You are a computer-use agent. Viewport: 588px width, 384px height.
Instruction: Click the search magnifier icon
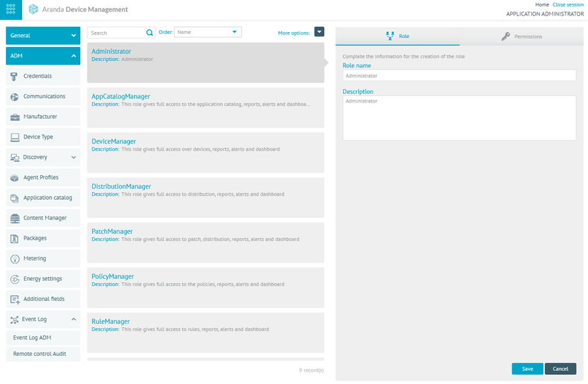point(149,33)
